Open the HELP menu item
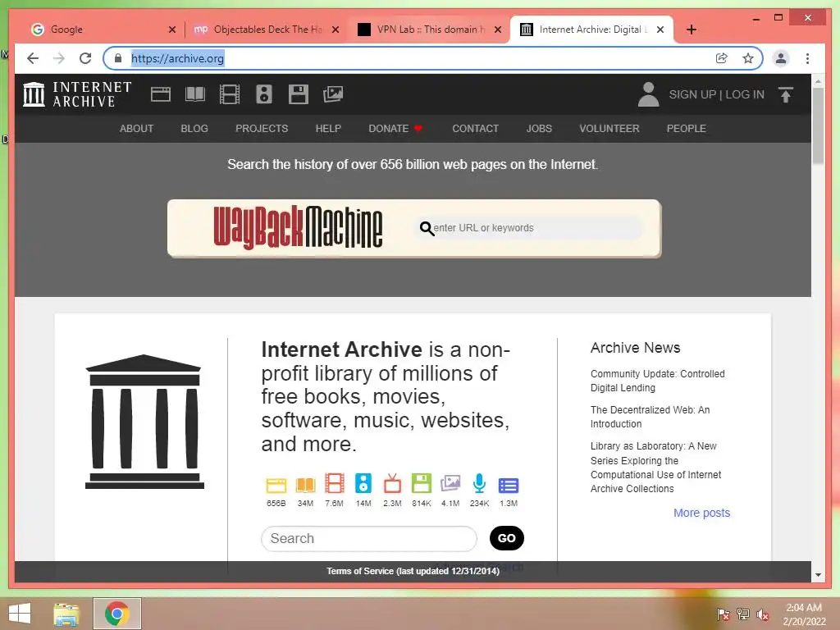 328,129
